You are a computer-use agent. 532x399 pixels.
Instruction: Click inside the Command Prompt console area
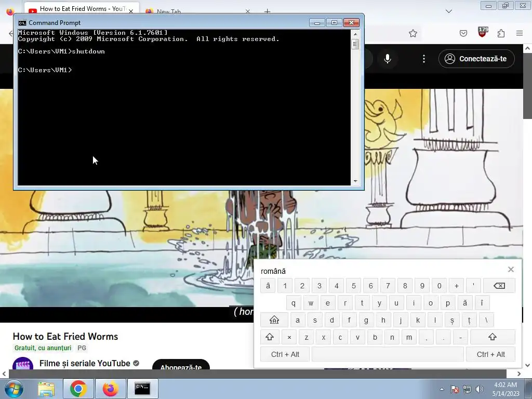[x=184, y=107]
